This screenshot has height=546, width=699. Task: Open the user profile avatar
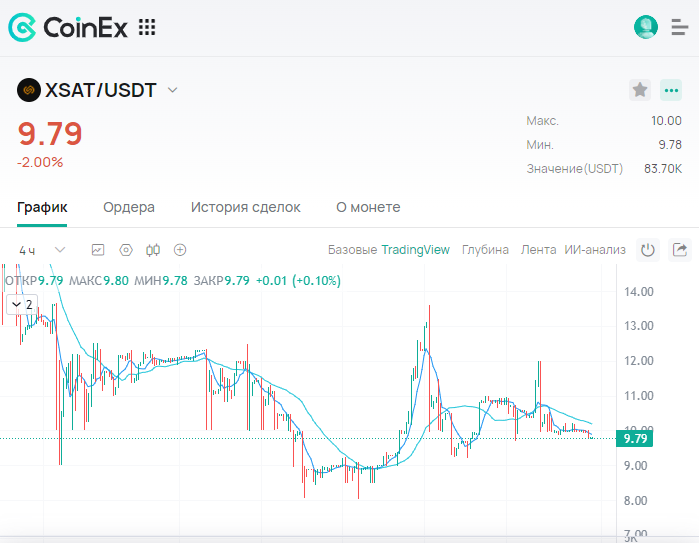(646, 27)
